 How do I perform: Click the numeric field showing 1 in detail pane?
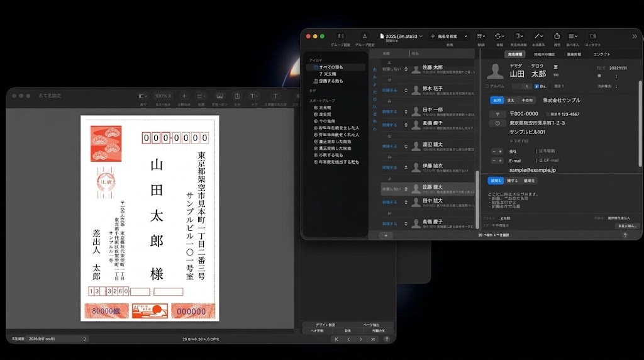pyautogui.click(x=522, y=86)
